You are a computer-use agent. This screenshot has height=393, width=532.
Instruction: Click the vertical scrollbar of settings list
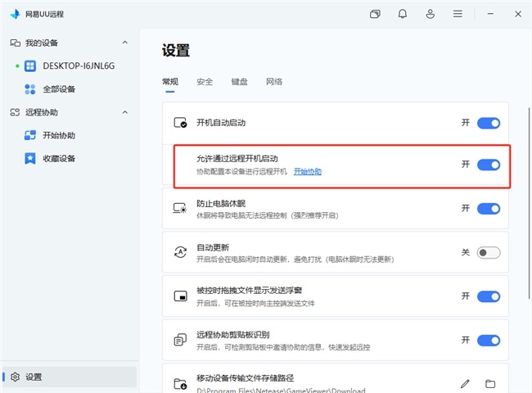[x=529, y=203]
